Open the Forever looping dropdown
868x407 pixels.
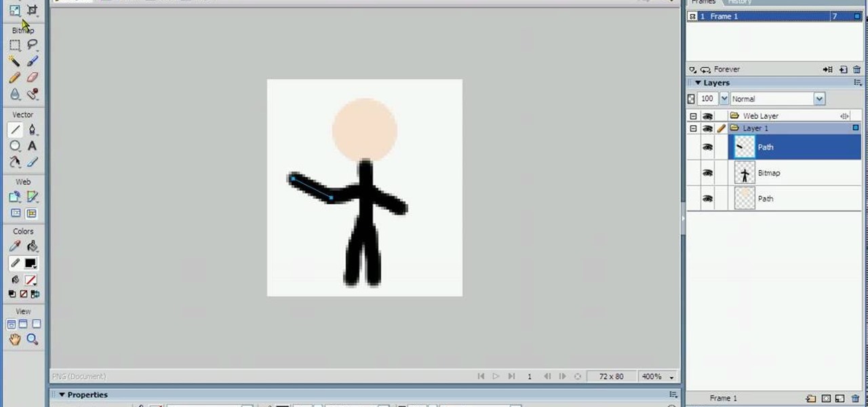pos(706,69)
